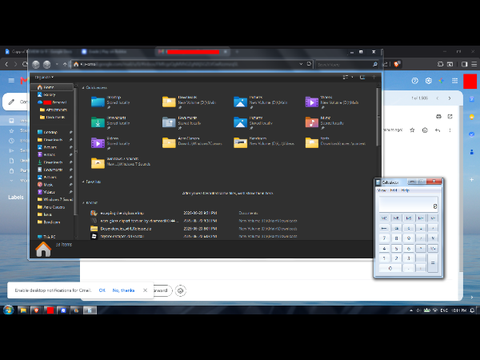Viewport: 480px width, 360px height.
Task: Click the 7 key in Calculator
Action: pyautogui.click(x=384, y=238)
